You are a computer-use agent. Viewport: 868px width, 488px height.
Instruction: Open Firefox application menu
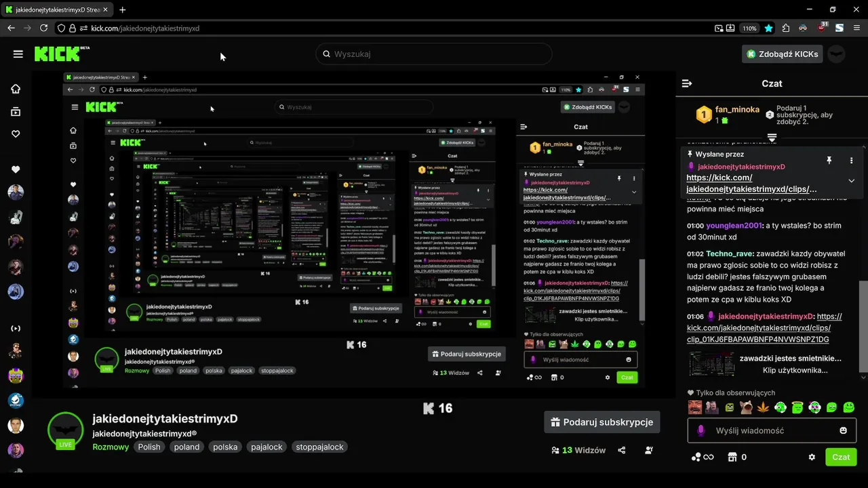coord(857,28)
